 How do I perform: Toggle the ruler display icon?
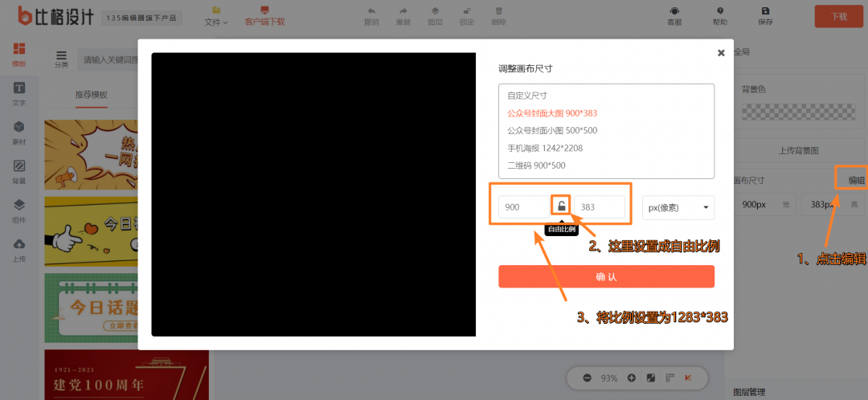tap(669, 378)
